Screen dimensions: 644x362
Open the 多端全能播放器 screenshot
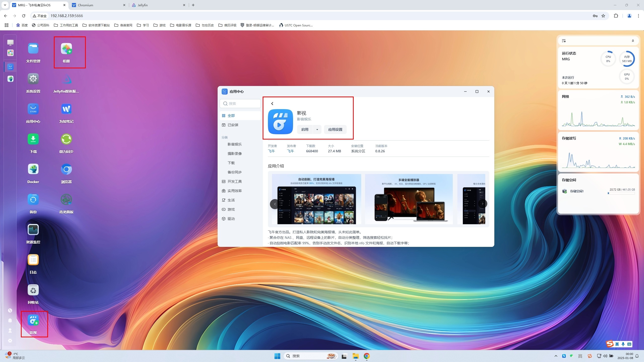[409, 199]
